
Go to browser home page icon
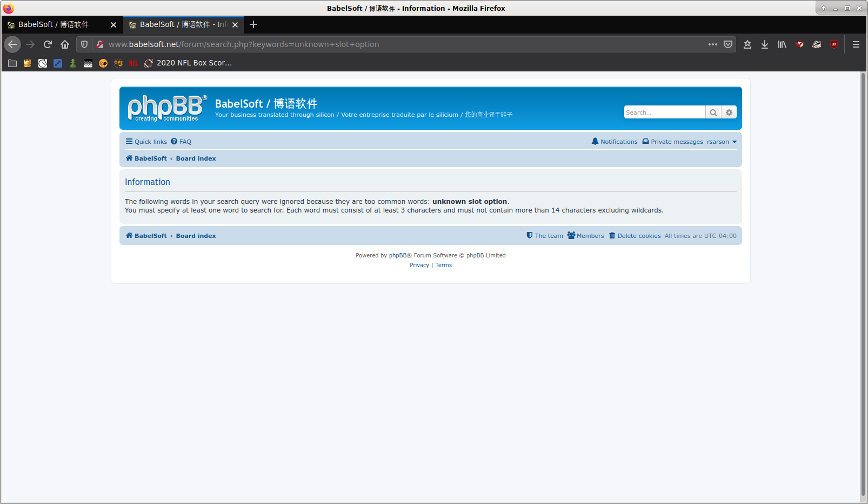(65, 44)
